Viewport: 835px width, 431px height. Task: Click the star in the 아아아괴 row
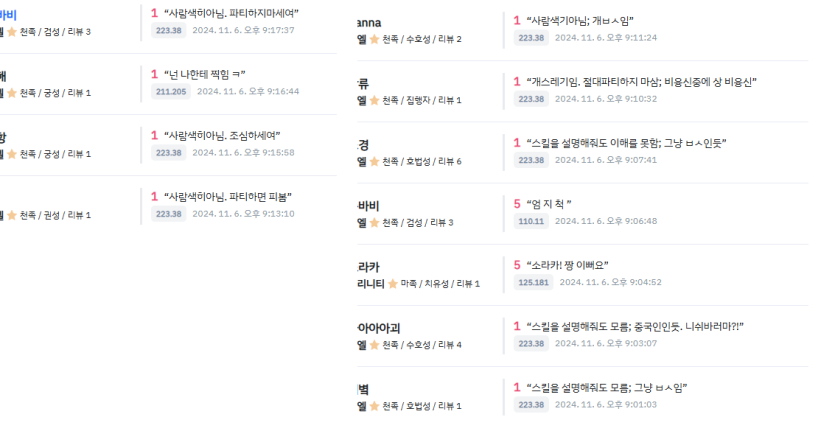click(x=374, y=345)
